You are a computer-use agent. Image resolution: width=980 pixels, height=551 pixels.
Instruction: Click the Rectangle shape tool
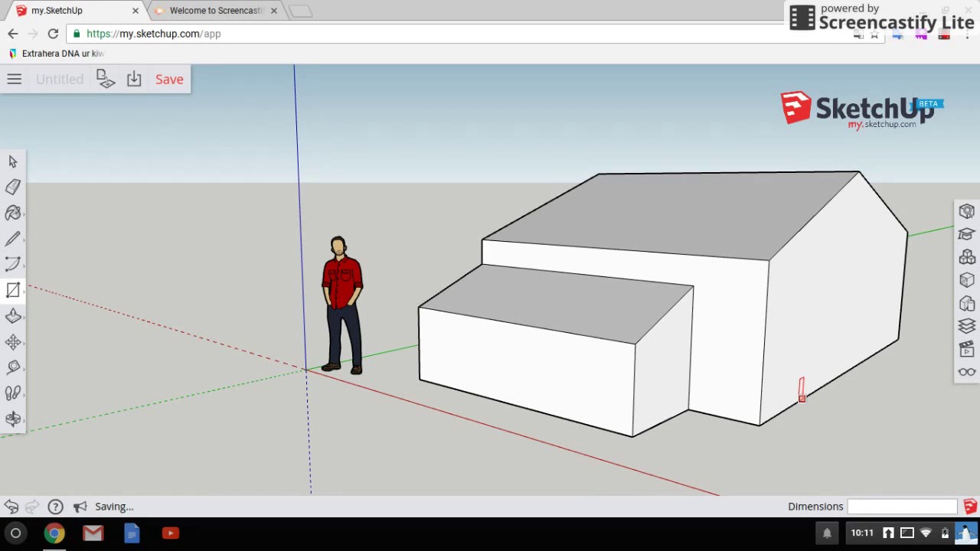coord(13,290)
